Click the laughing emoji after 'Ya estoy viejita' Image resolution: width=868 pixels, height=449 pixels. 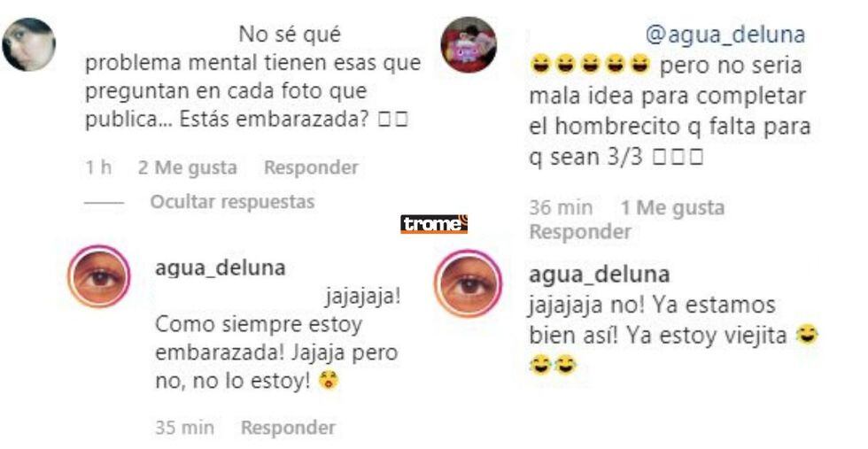click(x=806, y=335)
